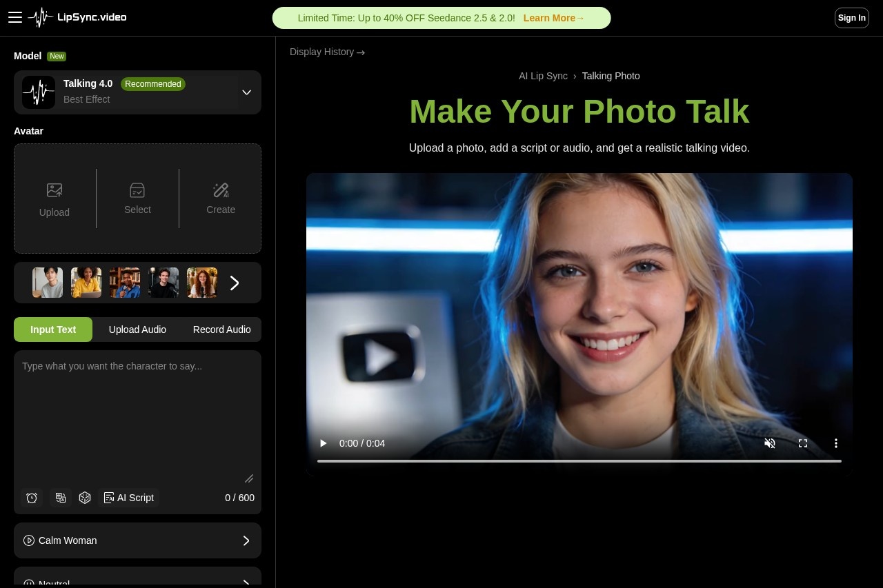This screenshot has height=588, width=883.
Task: Click the Upload avatar image icon
Action: [54, 190]
